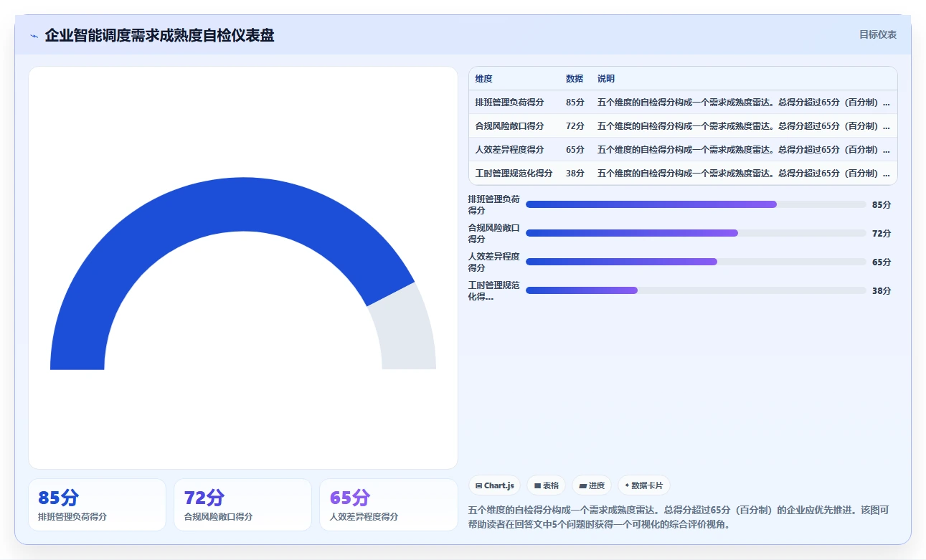Image resolution: width=926 pixels, height=560 pixels.
Task: Click the 85分 label beside the progress bar
Action: [x=882, y=205]
